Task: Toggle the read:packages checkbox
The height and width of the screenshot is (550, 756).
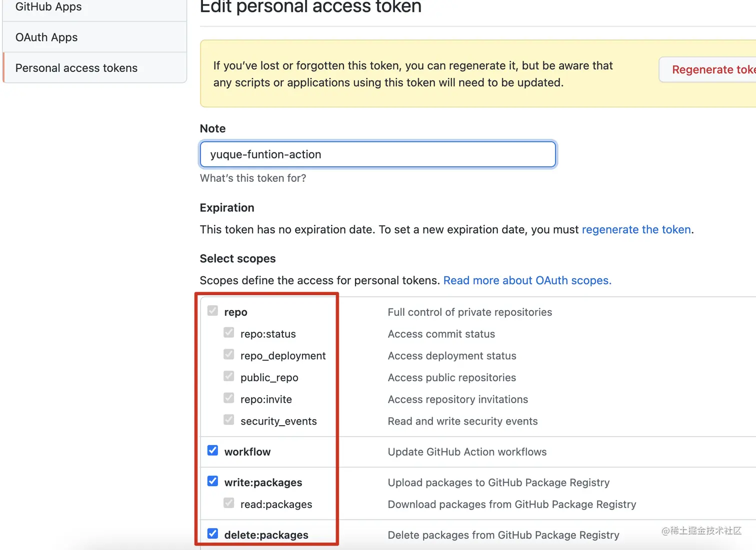Action: tap(229, 503)
